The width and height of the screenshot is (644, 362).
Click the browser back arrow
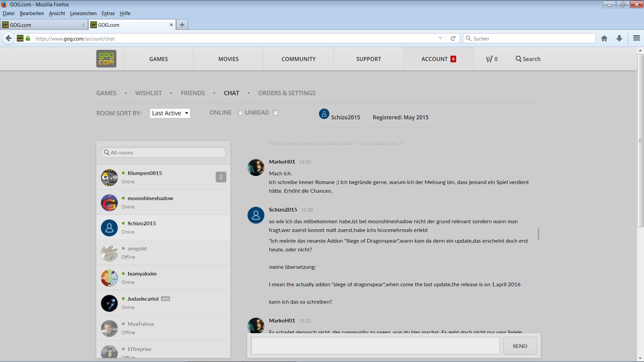tap(9, 39)
